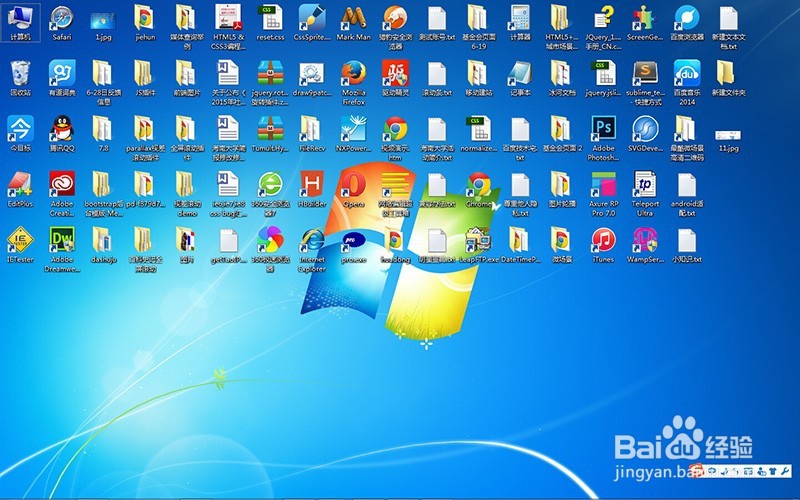The height and width of the screenshot is (500, 800).
Task: Open the 新建文件夹 folder
Action: pyautogui.click(x=729, y=79)
